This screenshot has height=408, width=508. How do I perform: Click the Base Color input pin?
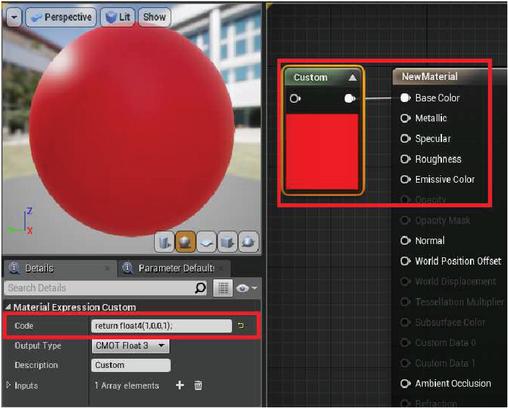pyautogui.click(x=405, y=98)
